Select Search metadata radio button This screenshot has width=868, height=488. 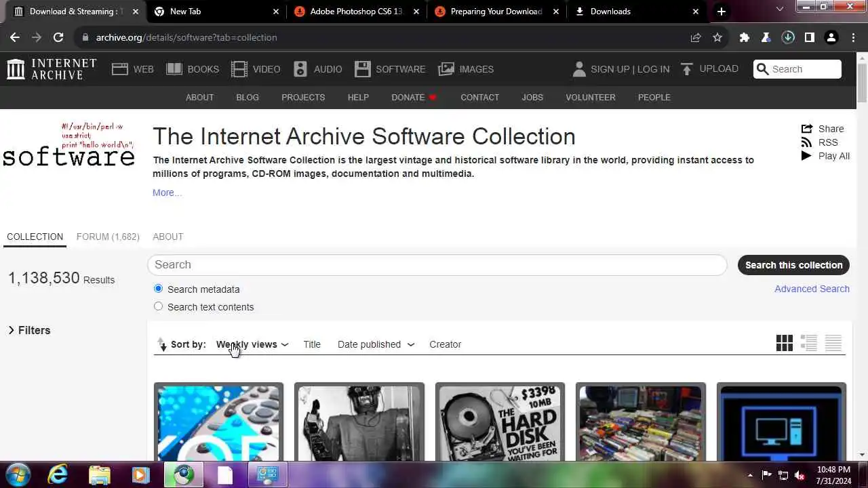pyautogui.click(x=158, y=289)
